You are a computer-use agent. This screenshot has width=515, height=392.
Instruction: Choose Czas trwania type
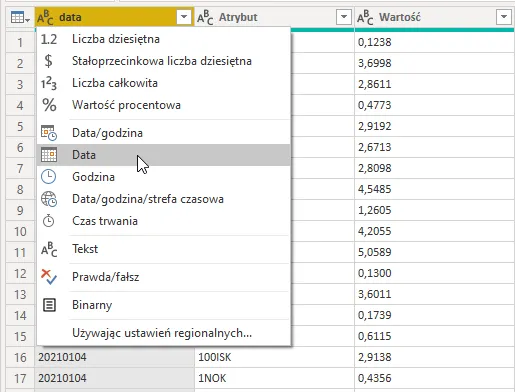163,221
